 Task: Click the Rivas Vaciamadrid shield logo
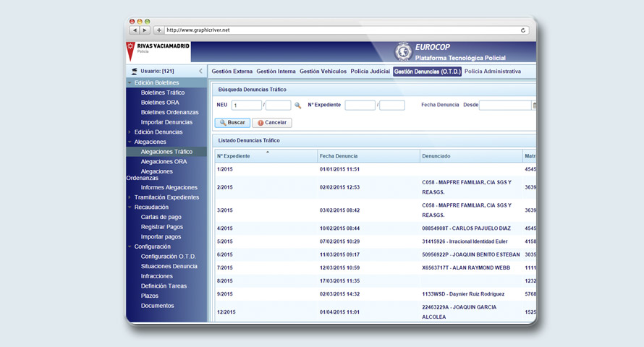click(x=131, y=51)
